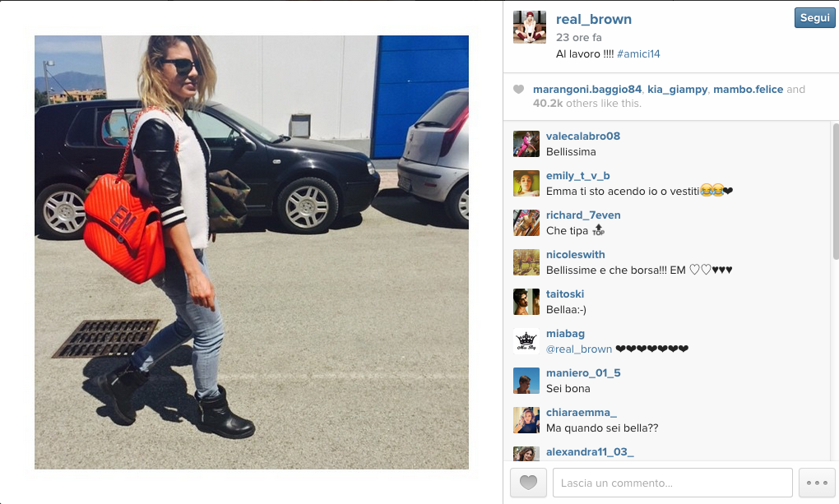Click valecalabro08 commenter avatar
This screenshot has width=839, height=504.
click(526, 144)
